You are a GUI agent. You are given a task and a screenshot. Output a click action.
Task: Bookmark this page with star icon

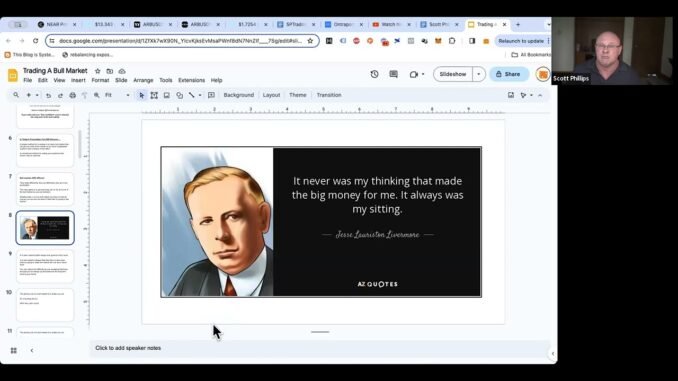pyautogui.click(x=310, y=41)
